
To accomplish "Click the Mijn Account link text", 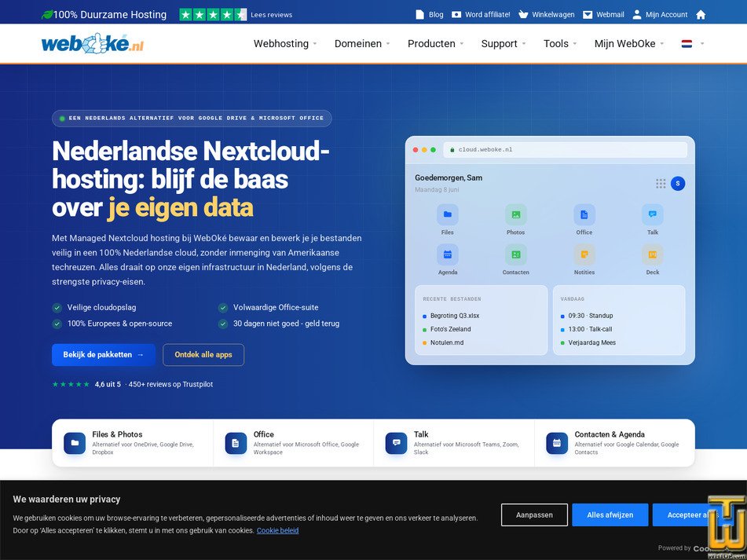I will [667, 15].
